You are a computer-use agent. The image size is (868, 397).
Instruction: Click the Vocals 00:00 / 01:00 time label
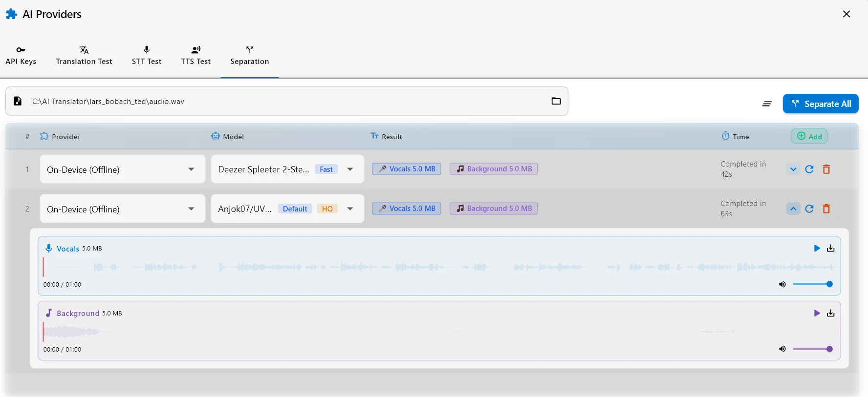click(x=62, y=285)
